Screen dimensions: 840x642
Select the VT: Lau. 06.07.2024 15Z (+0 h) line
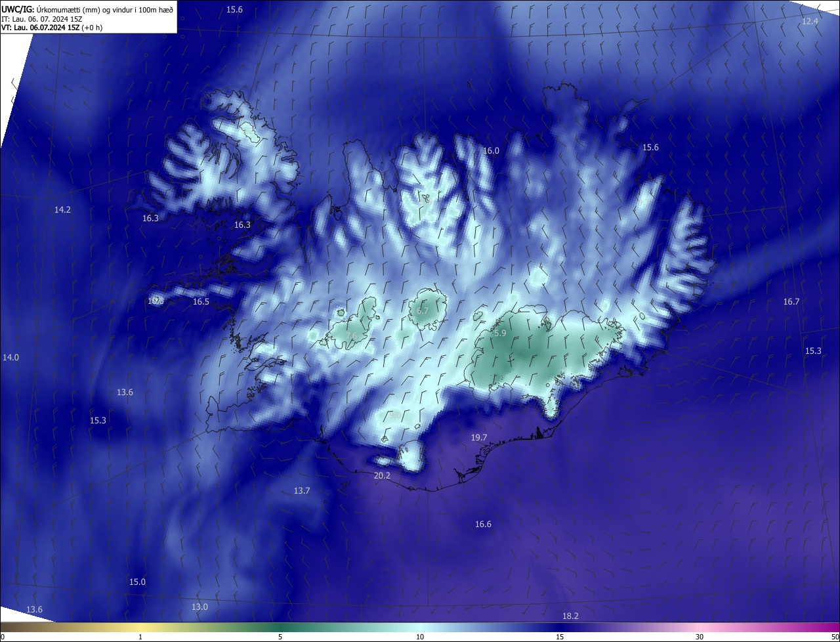click(52, 27)
